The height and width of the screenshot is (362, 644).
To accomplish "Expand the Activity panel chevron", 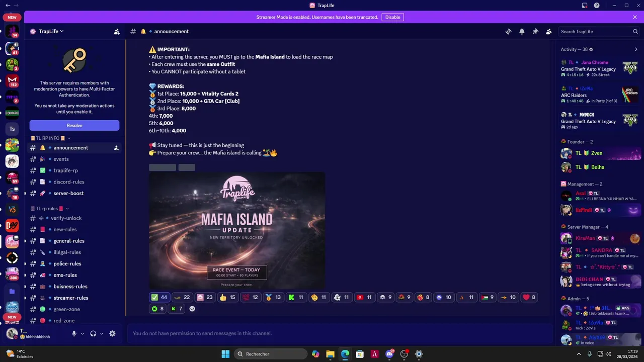I will 636,49.
